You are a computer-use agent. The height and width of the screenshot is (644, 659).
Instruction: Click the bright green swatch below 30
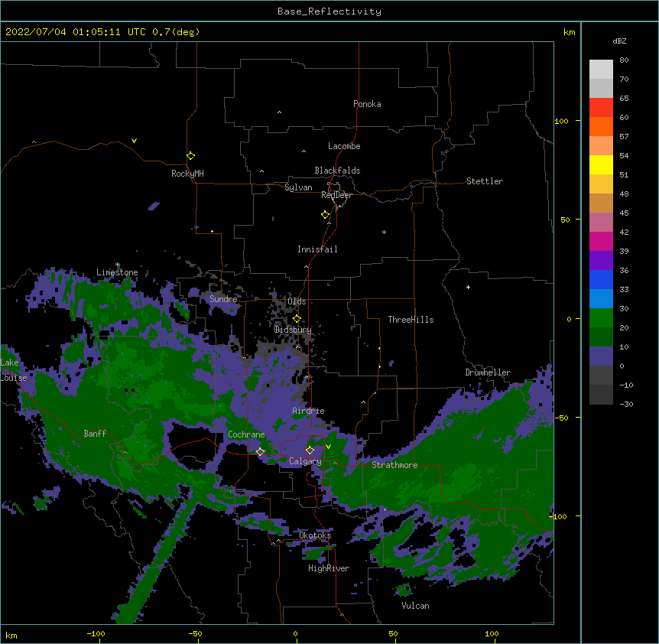click(601, 318)
